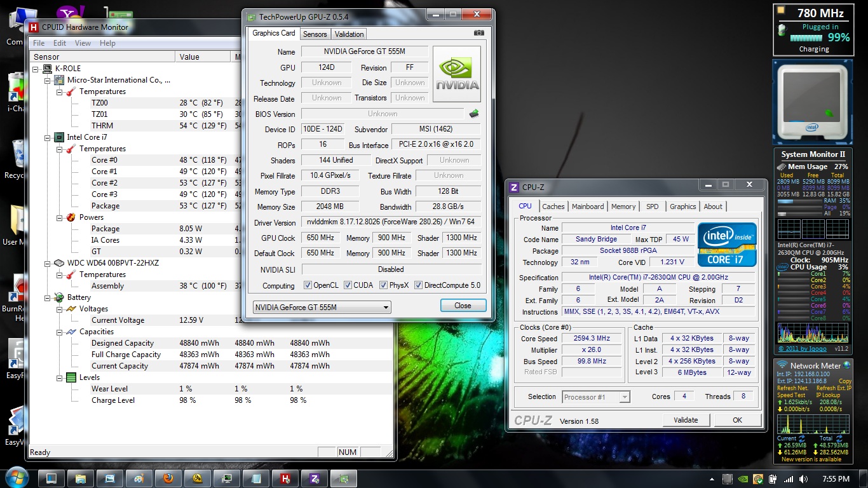Click the NVIDIA system tray icon
Viewport: 868px width, 488px height.
tap(743, 478)
